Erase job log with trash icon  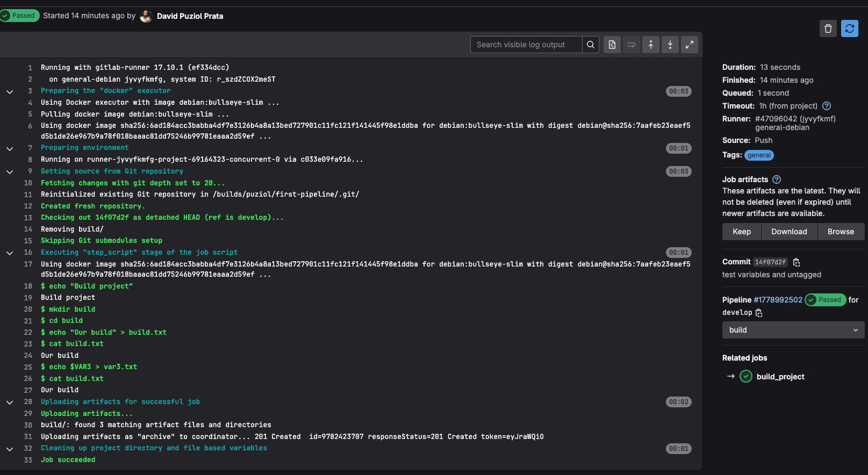click(x=828, y=28)
